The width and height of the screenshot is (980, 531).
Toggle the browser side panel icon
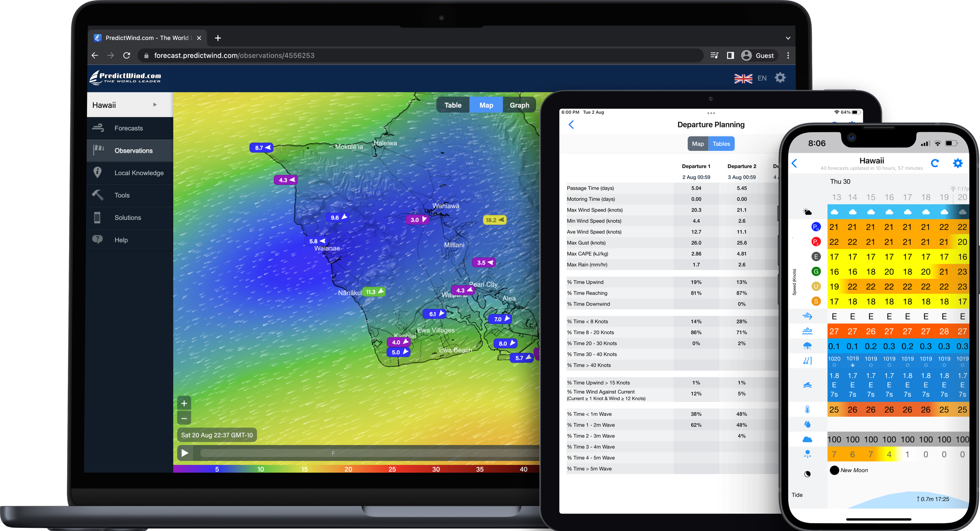[730, 55]
